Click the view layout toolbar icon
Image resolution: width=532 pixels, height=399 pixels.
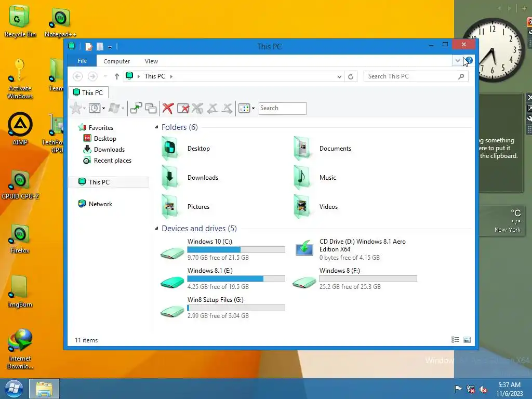(244, 109)
